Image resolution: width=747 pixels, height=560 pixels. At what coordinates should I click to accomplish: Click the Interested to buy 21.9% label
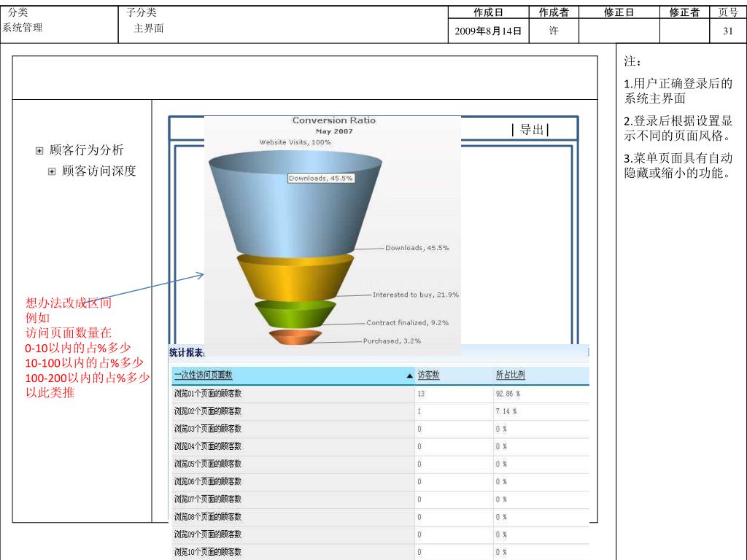(x=415, y=295)
